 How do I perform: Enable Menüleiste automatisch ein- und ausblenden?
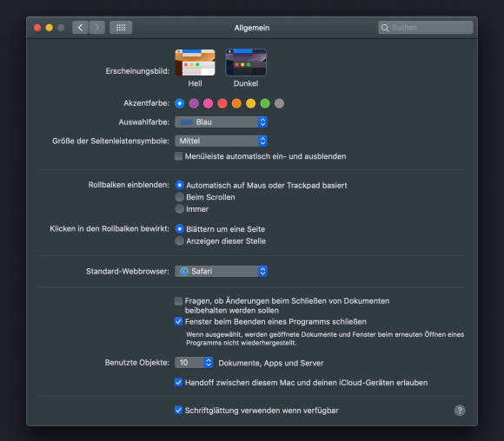point(178,156)
